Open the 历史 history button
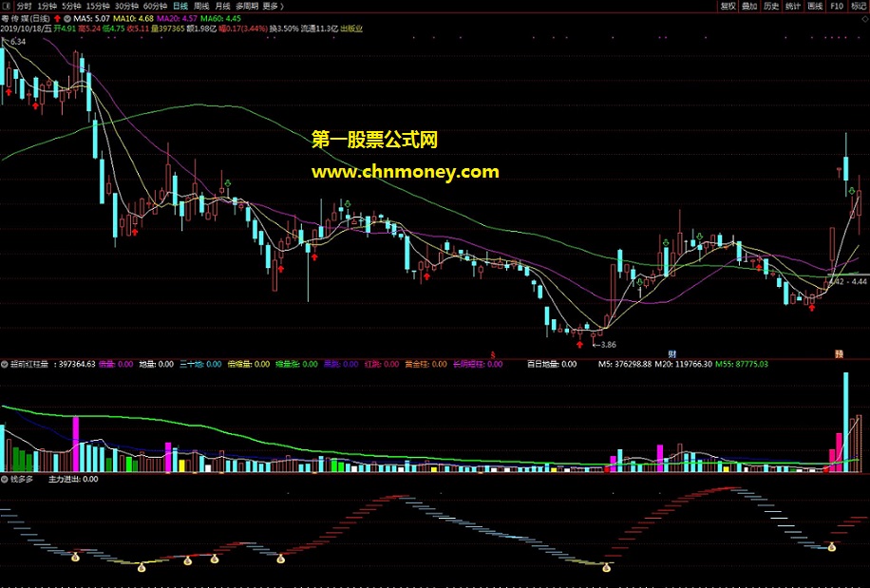Image resolution: width=870 pixels, height=588 pixels. point(771,6)
